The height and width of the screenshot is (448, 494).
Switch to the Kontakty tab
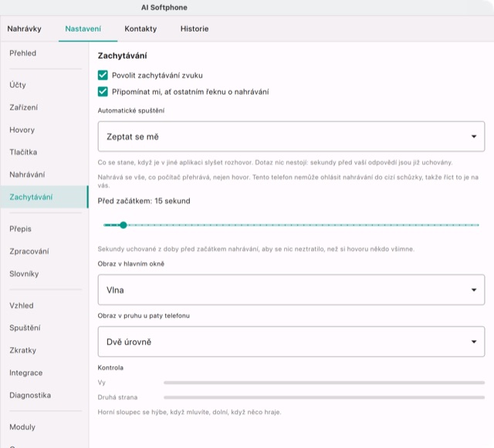(x=140, y=29)
